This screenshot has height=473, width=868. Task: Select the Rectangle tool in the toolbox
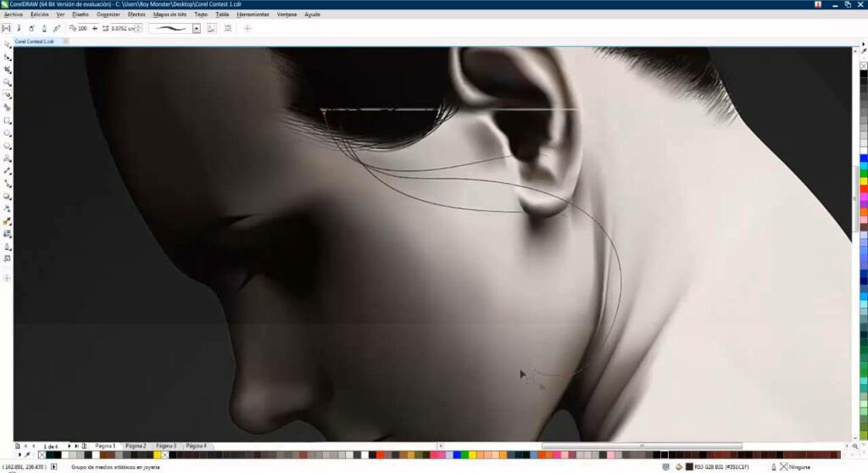pos(7,120)
